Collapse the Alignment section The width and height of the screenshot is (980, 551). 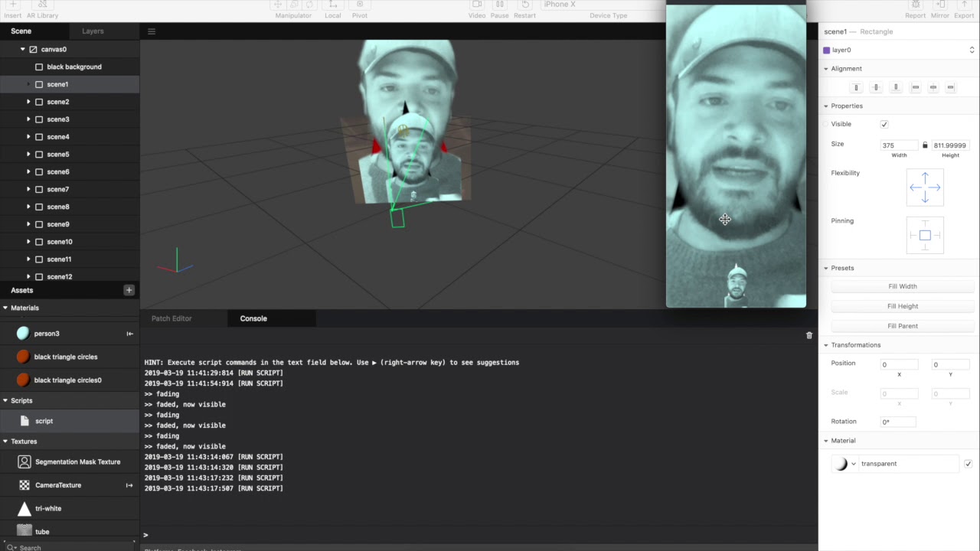826,69
